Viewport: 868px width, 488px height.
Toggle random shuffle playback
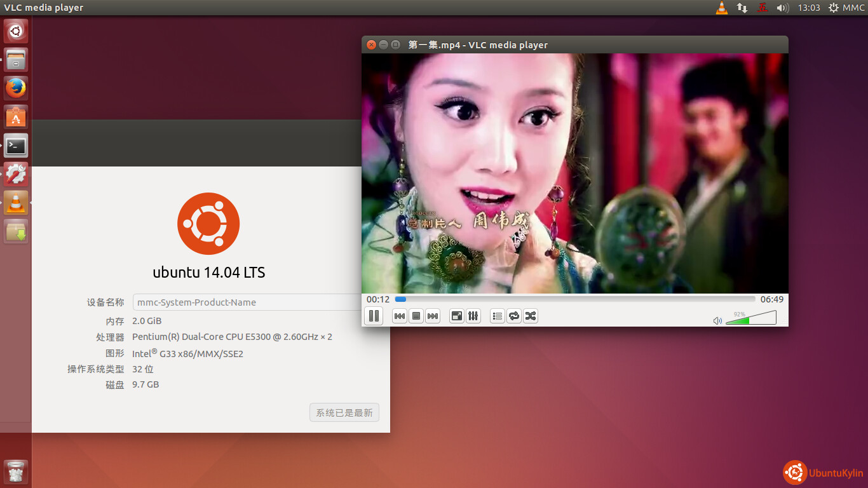[x=531, y=316]
